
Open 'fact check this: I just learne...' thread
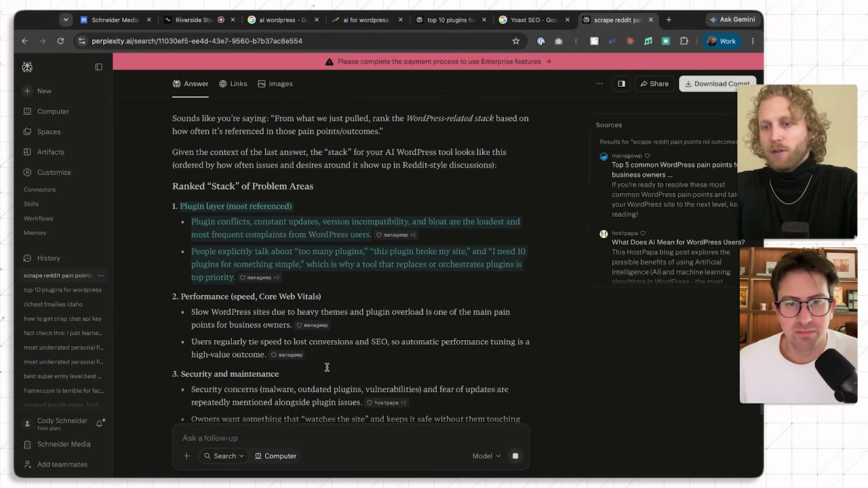click(63, 333)
